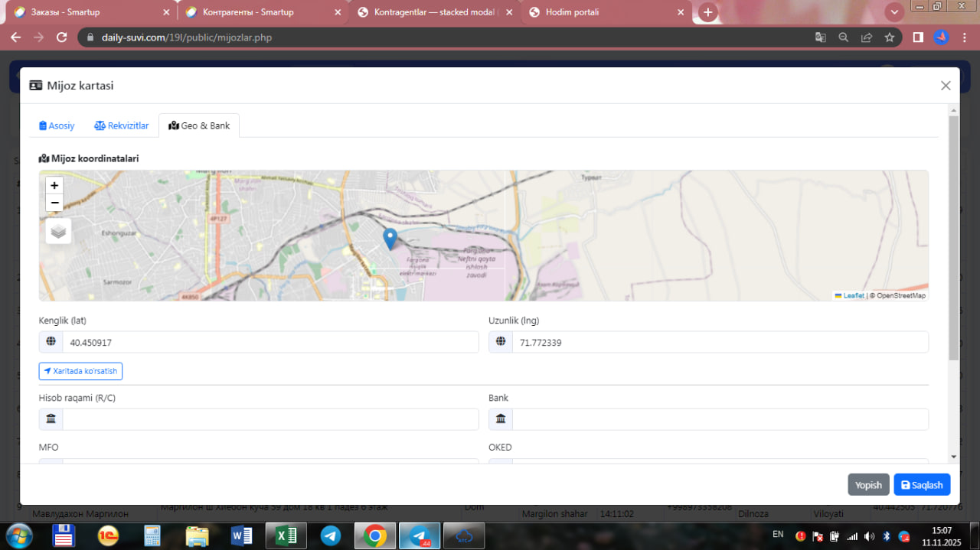
Task: Click the Kenglik (lat) input field
Action: click(x=269, y=343)
